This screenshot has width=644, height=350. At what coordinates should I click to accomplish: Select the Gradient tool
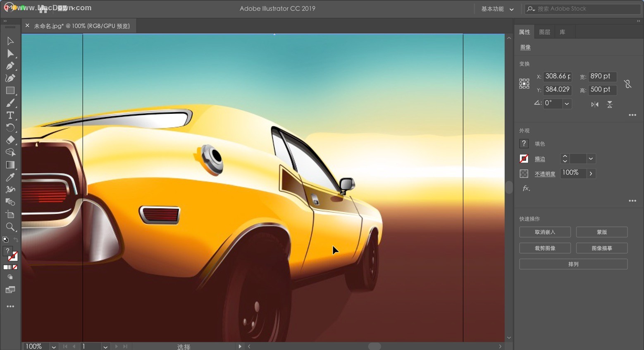[10, 165]
